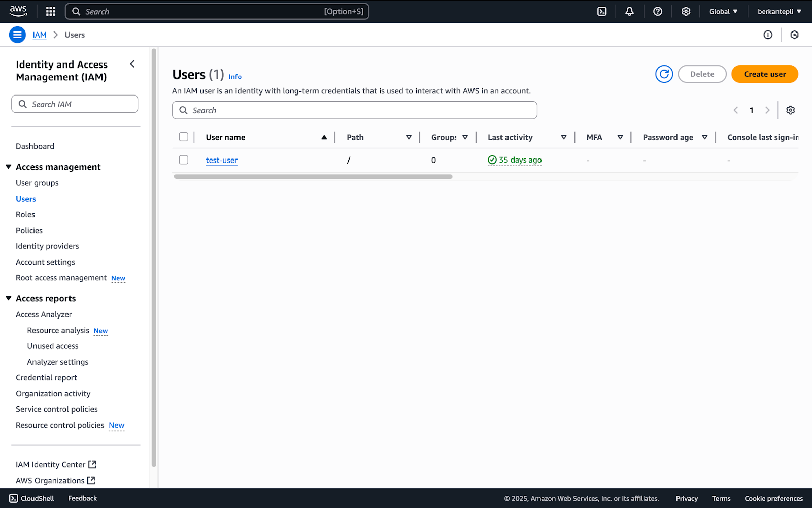Open the help question mark menu
This screenshot has width=812, height=508.
pyautogui.click(x=658, y=11)
